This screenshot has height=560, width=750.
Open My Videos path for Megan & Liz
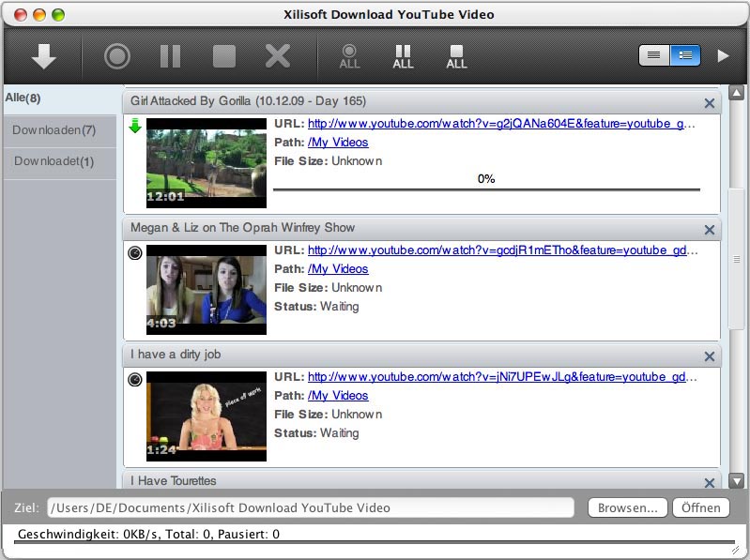pos(338,269)
